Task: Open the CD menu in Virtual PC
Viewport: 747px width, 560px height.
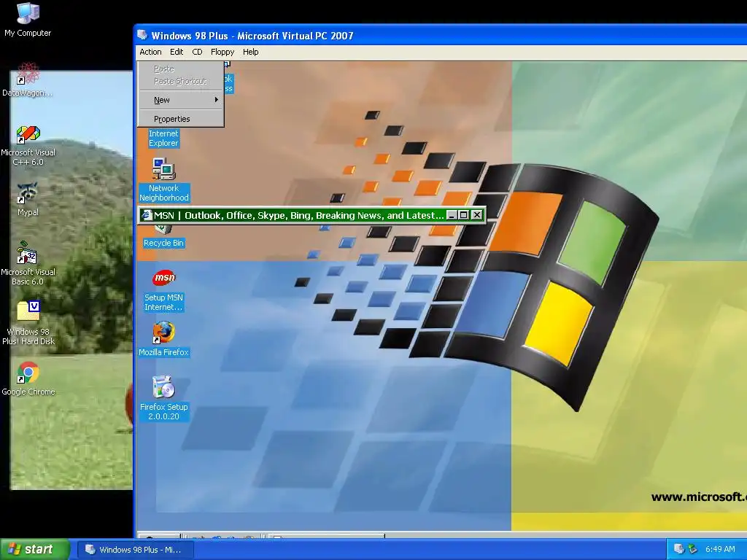Action: pos(197,52)
